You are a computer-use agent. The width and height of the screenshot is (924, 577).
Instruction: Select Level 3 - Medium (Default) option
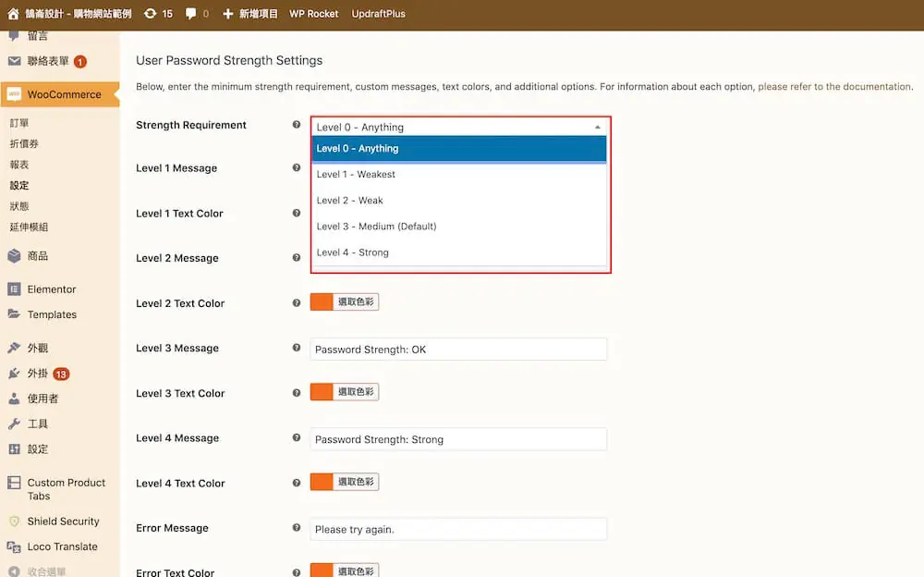459,227
